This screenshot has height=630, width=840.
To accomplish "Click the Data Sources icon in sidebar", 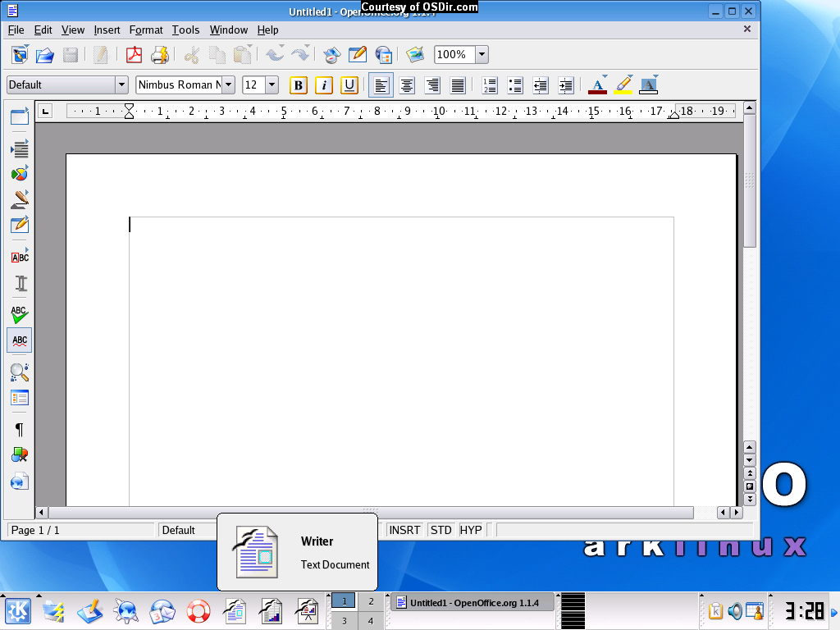I will click(x=20, y=398).
